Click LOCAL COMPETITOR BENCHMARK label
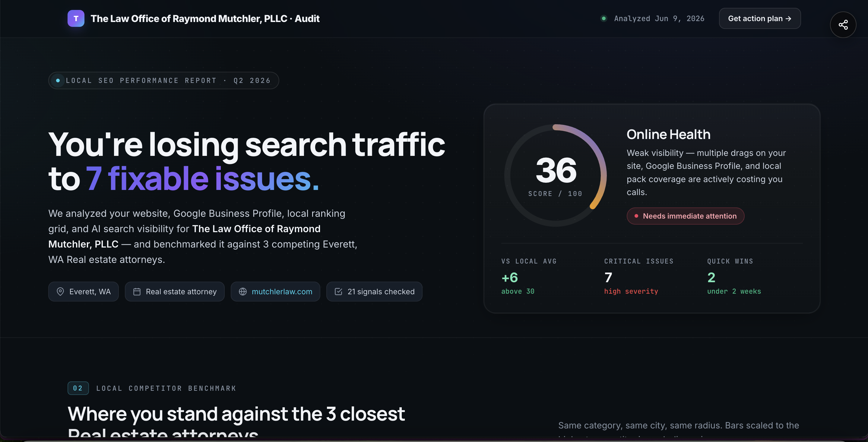This screenshot has width=868, height=442. coord(166,388)
